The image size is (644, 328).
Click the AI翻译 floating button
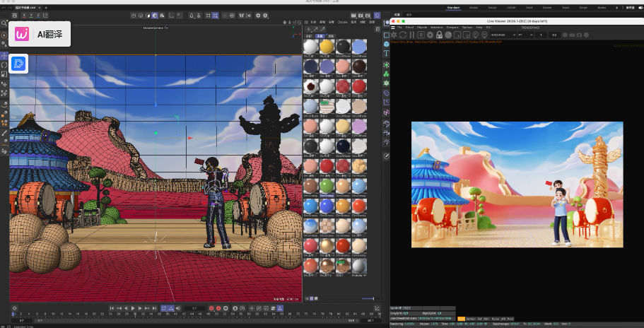tap(41, 33)
